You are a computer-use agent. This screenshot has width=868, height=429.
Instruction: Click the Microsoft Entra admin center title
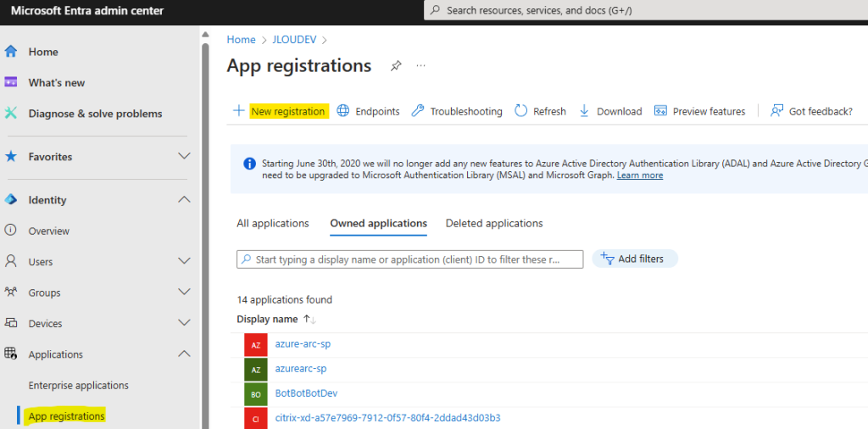[87, 10]
